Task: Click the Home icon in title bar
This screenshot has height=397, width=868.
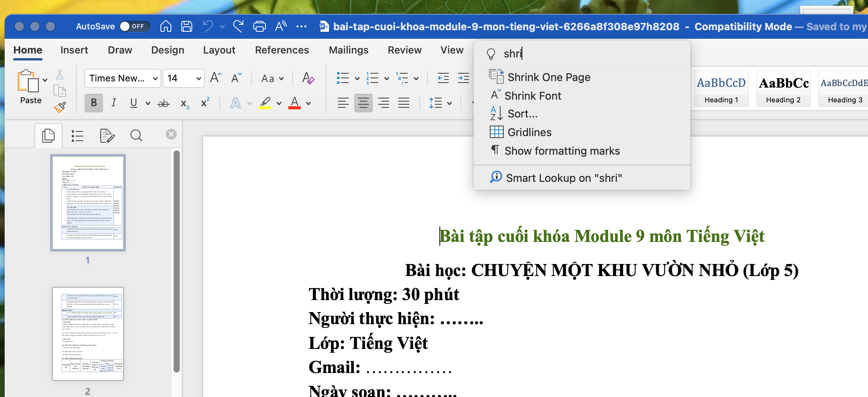Action: (x=165, y=26)
